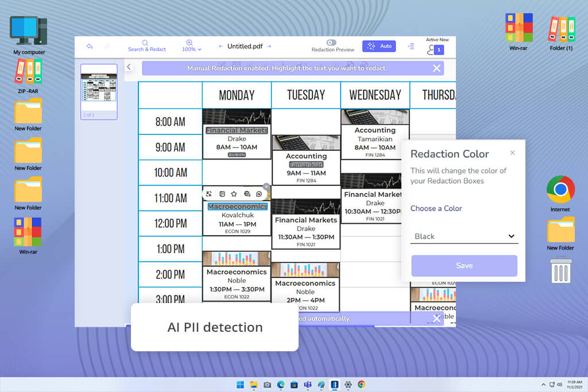This screenshot has height=392, width=588.
Task: Click the AI PII detection label
Action: [215, 327]
